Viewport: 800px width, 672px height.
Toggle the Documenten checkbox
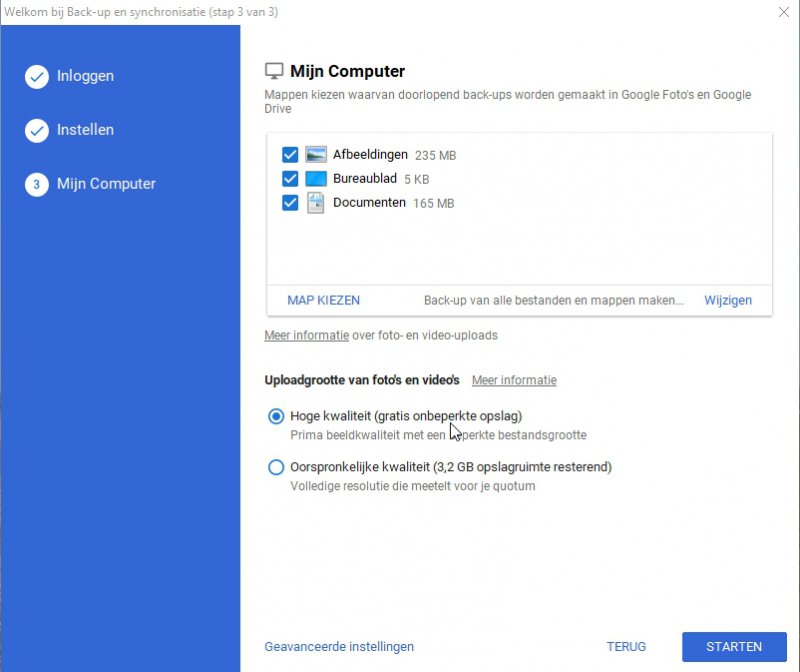pyautogui.click(x=290, y=203)
